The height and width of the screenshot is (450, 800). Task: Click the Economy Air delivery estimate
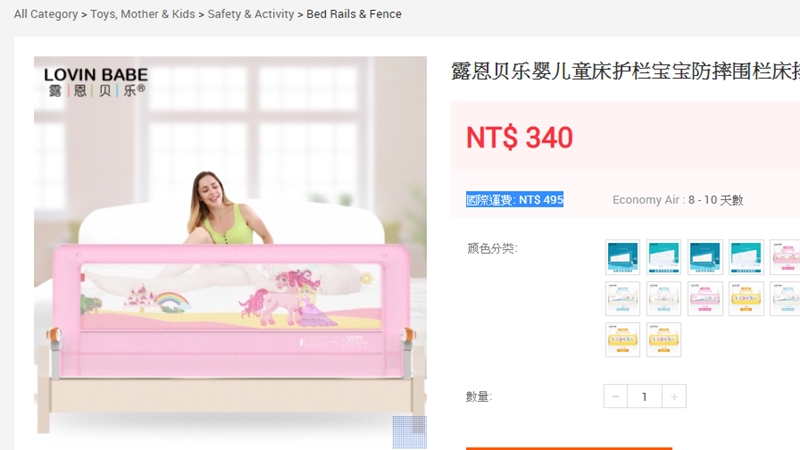[678, 199]
